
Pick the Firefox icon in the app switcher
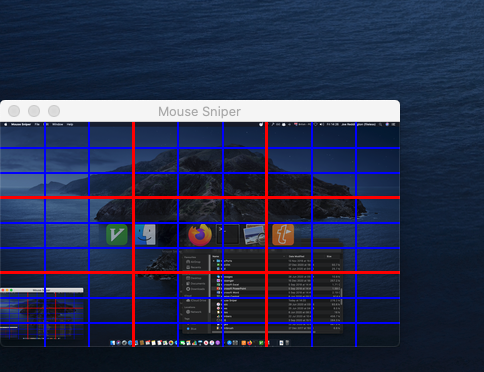pyautogui.click(x=200, y=235)
